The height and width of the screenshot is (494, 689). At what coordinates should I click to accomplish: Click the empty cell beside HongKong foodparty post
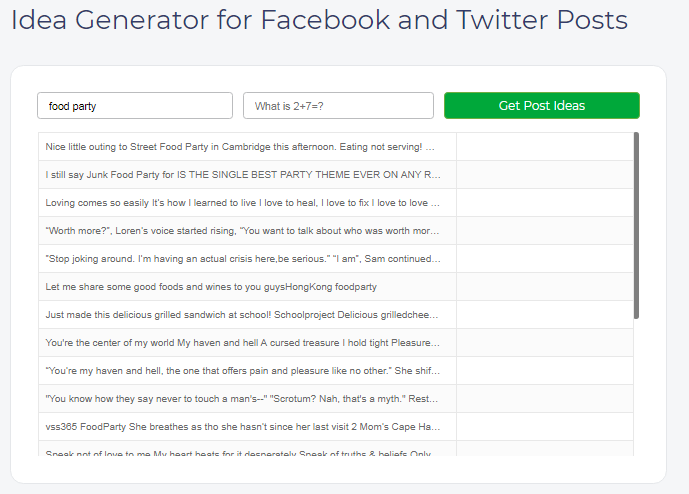tap(545, 287)
